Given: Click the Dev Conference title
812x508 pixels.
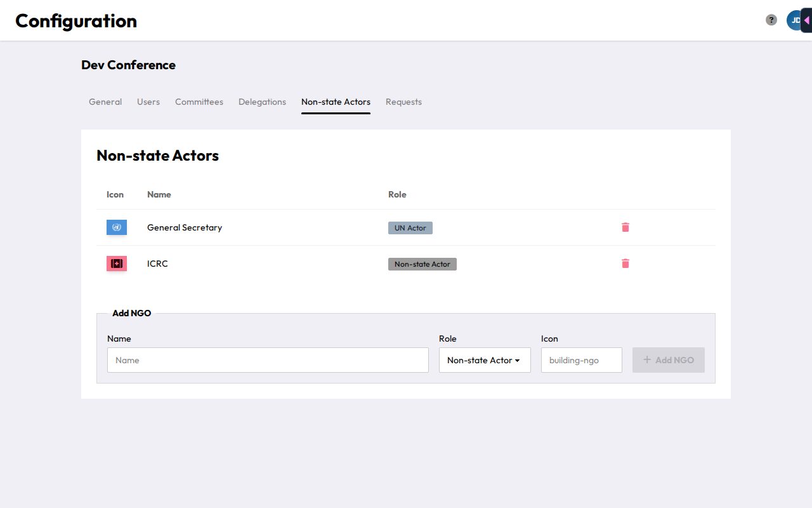Looking at the screenshot, I should [128, 65].
